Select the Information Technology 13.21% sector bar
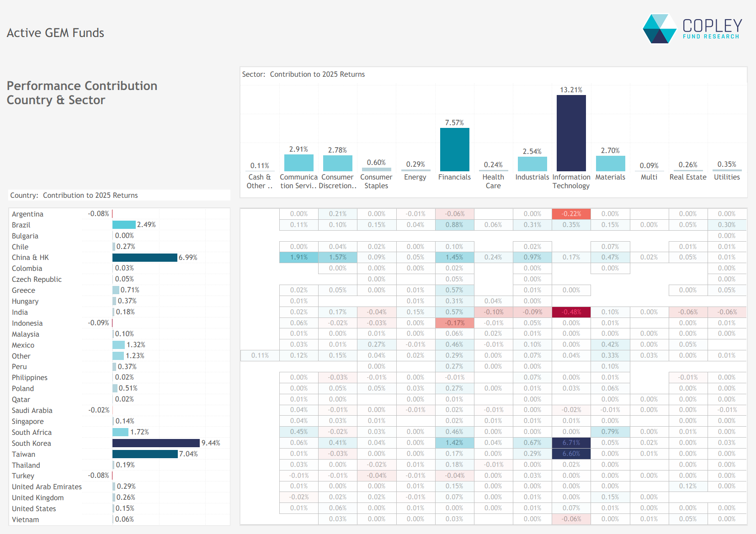Screen dimensions: 756x534 tap(571, 133)
